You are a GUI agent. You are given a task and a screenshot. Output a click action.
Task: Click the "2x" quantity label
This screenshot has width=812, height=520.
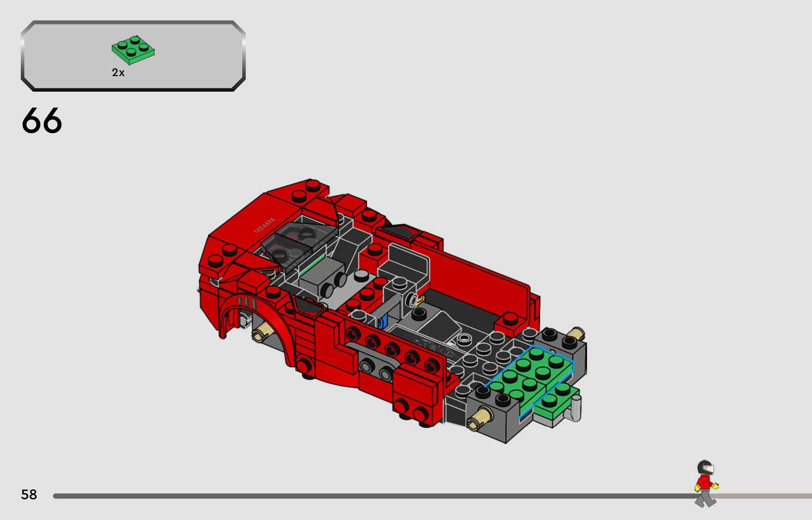[118, 73]
